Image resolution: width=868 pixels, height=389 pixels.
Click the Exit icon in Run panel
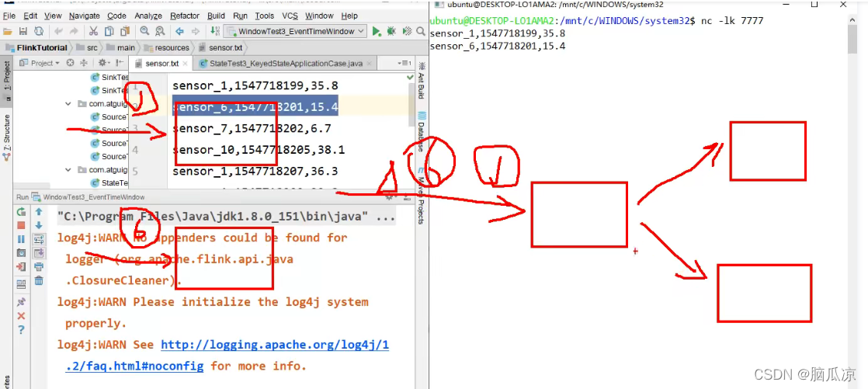21,267
